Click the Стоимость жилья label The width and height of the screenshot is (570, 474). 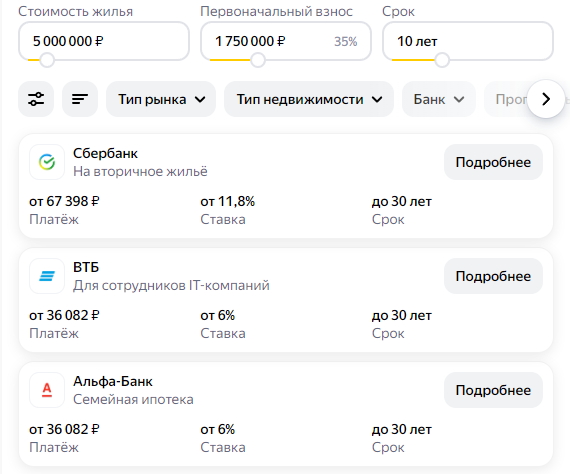[x=76, y=12]
